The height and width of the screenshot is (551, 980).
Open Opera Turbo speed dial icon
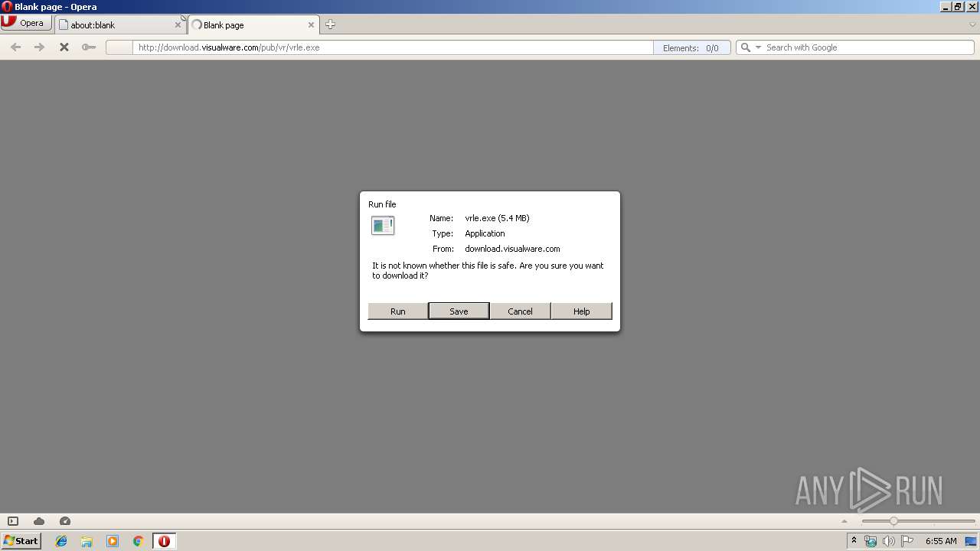[65, 521]
